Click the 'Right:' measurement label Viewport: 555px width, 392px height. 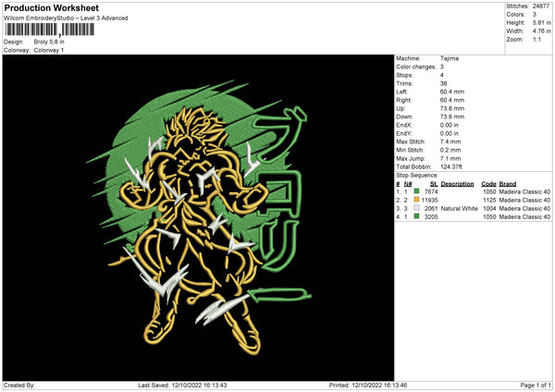click(403, 100)
